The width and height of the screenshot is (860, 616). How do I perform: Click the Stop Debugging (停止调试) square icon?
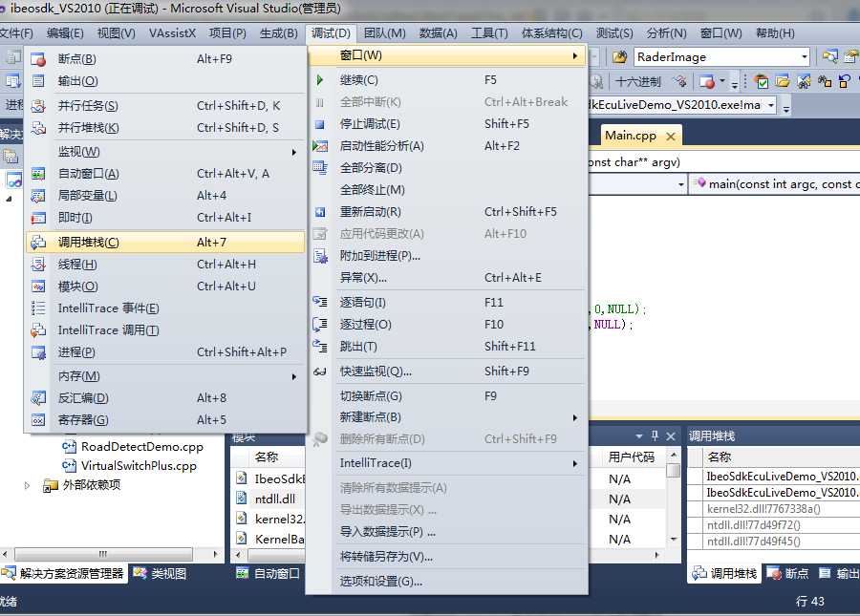coord(320,124)
